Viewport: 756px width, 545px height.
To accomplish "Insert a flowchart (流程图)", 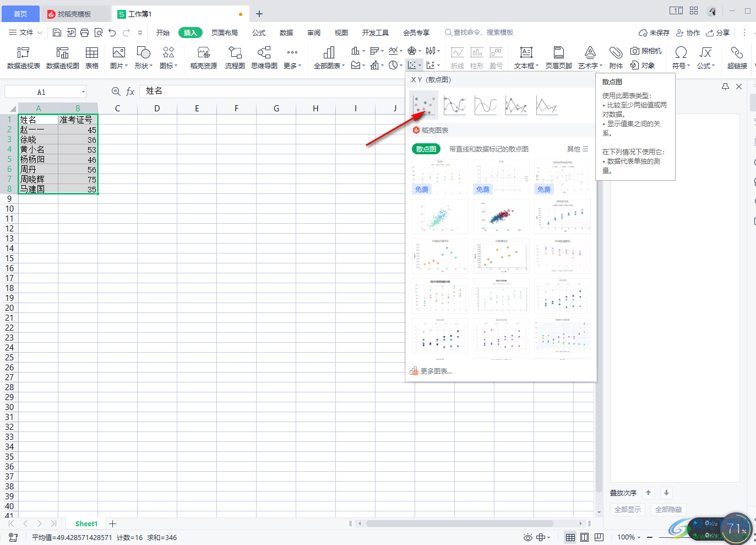I will coord(235,58).
